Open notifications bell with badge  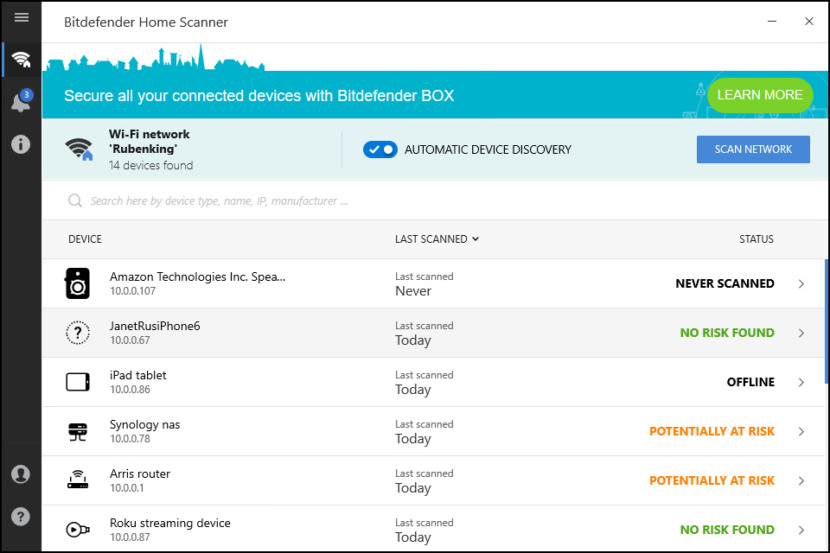20,102
